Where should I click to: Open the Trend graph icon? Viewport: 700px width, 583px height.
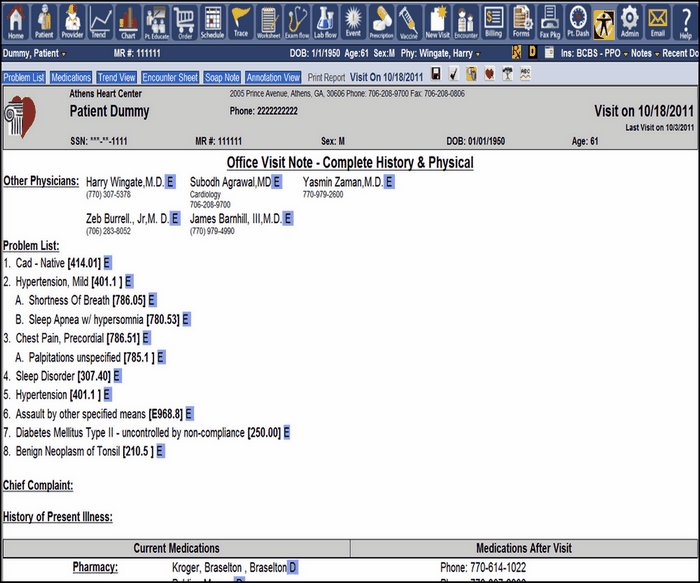[x=100, y=21]
